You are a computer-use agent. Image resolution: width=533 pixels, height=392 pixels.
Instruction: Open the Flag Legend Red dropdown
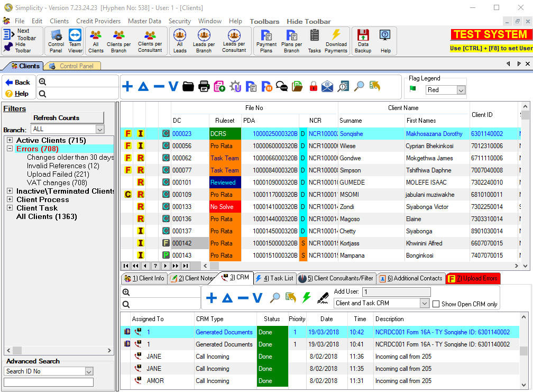[x=461, y=90]
